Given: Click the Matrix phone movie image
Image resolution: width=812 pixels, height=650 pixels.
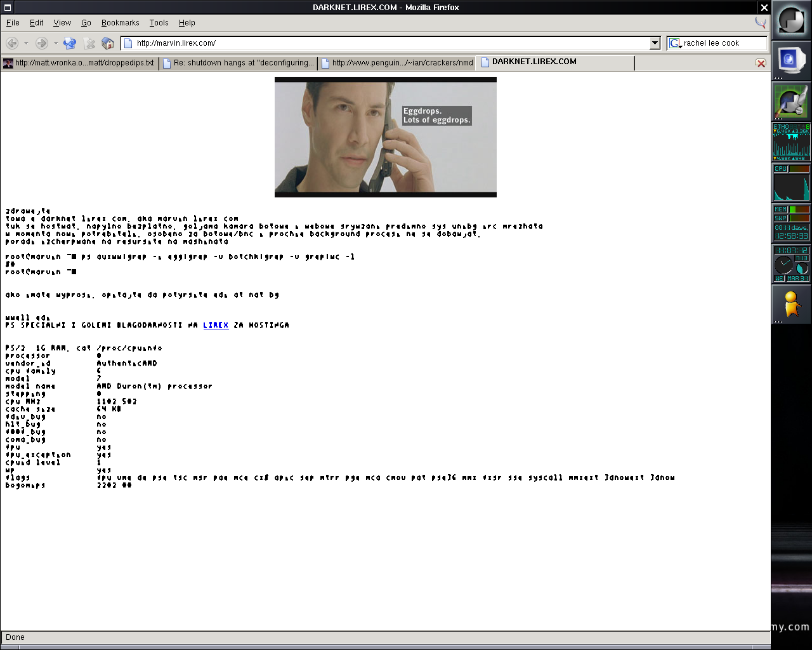Looking at the screenshot, I should click(x=386, y=137).
